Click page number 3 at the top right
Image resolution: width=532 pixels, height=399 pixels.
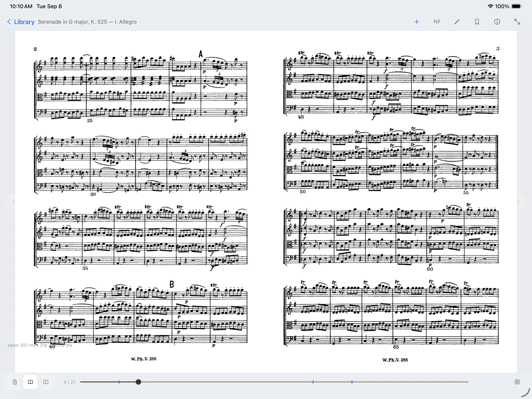[x=498, y=49]
